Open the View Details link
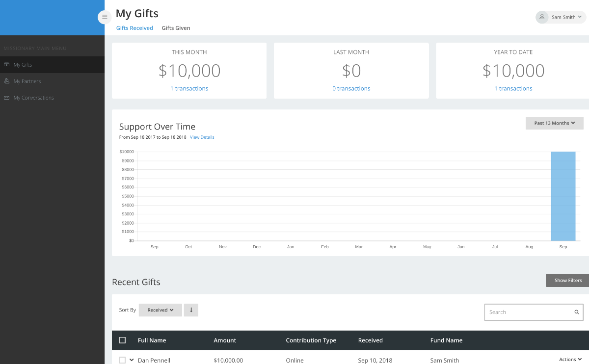This screenshot has height=364, width=589. pyautogui.click(x=202, y=137)
